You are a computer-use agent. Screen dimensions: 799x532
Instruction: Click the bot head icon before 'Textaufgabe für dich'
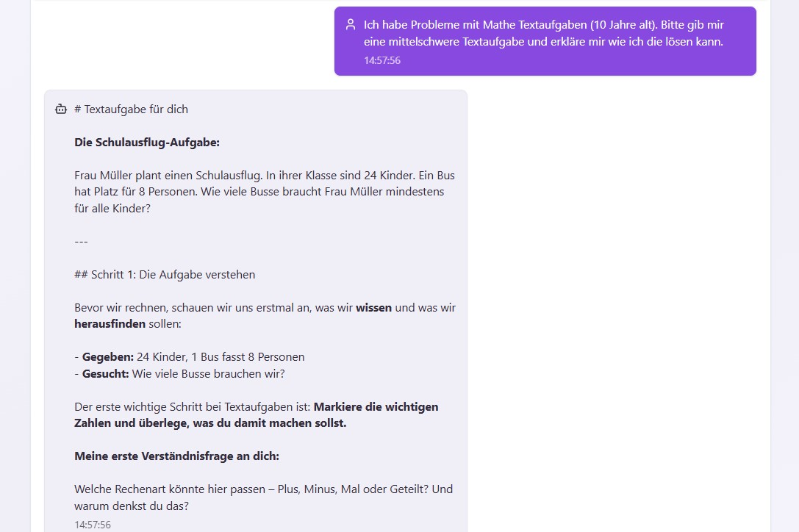coord(60,108)
